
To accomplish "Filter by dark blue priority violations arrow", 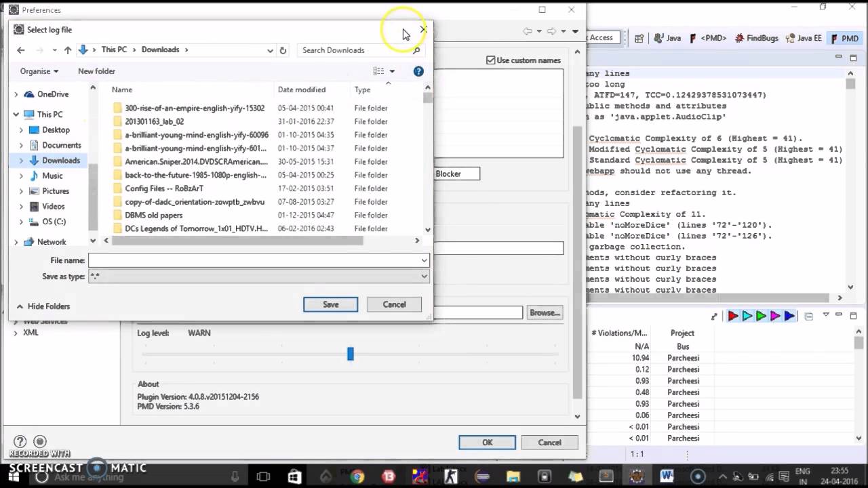I will [789, 316].
